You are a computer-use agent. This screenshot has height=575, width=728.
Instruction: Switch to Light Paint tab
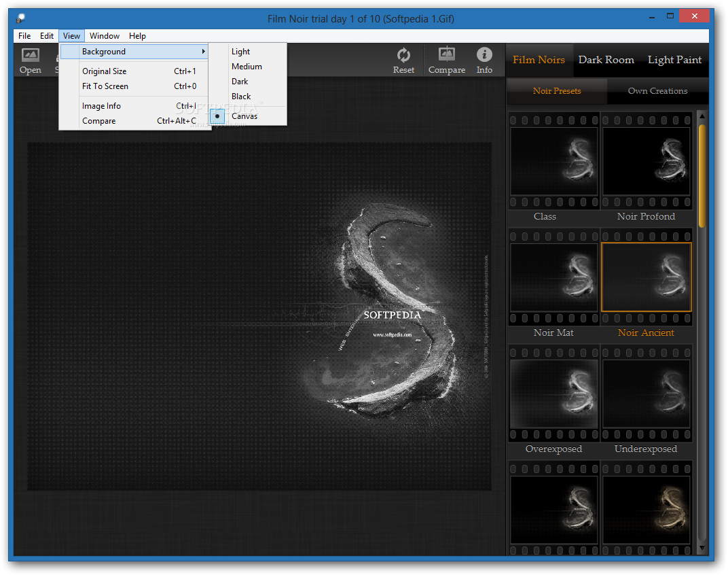click(674, 60)
